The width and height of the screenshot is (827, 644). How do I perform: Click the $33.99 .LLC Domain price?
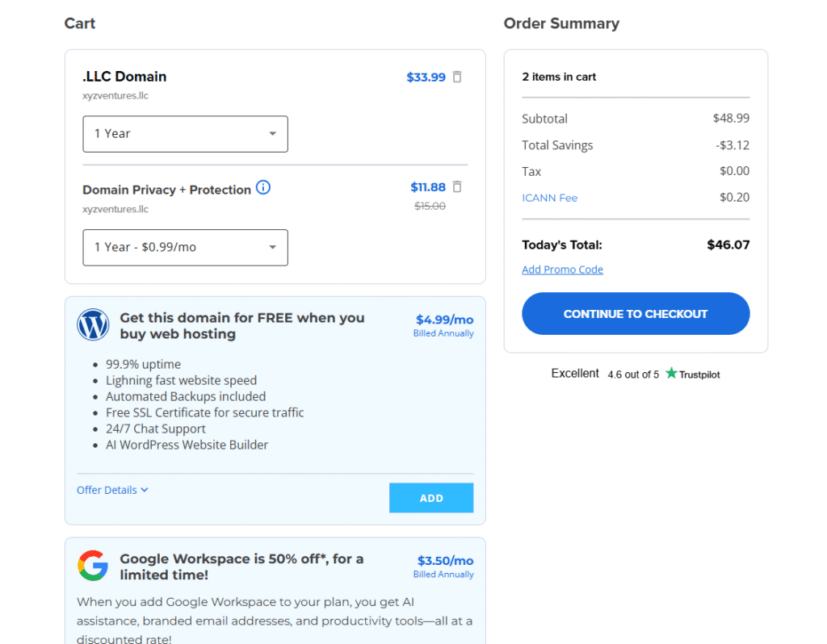(x=426, y=77)
